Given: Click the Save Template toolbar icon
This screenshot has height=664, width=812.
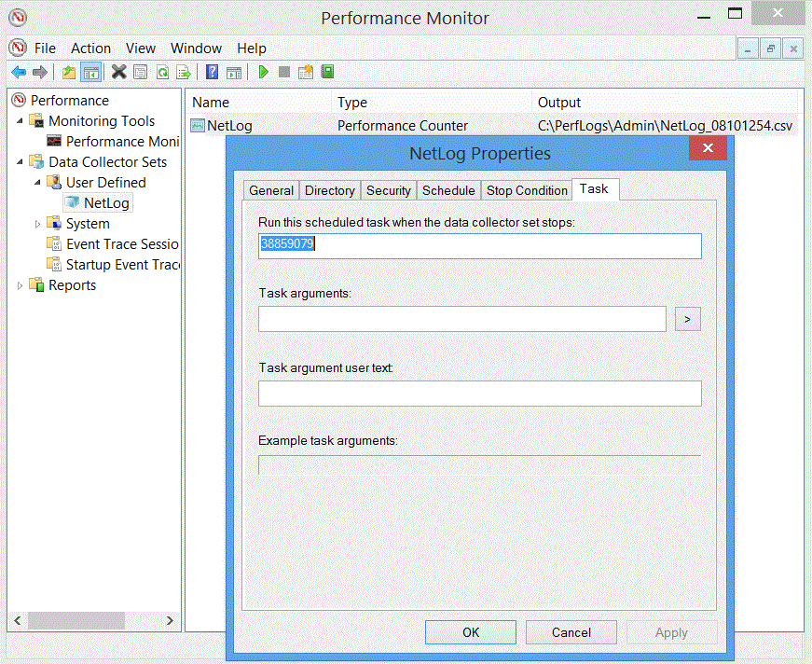Looking at the screenshot, I should [x=306, y=72].
